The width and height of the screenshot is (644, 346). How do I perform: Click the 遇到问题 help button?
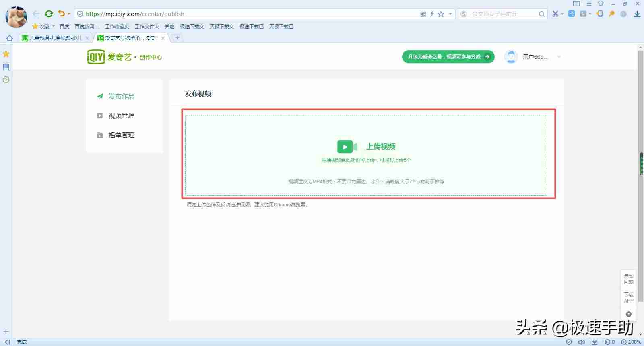click(x=628, y=279)
